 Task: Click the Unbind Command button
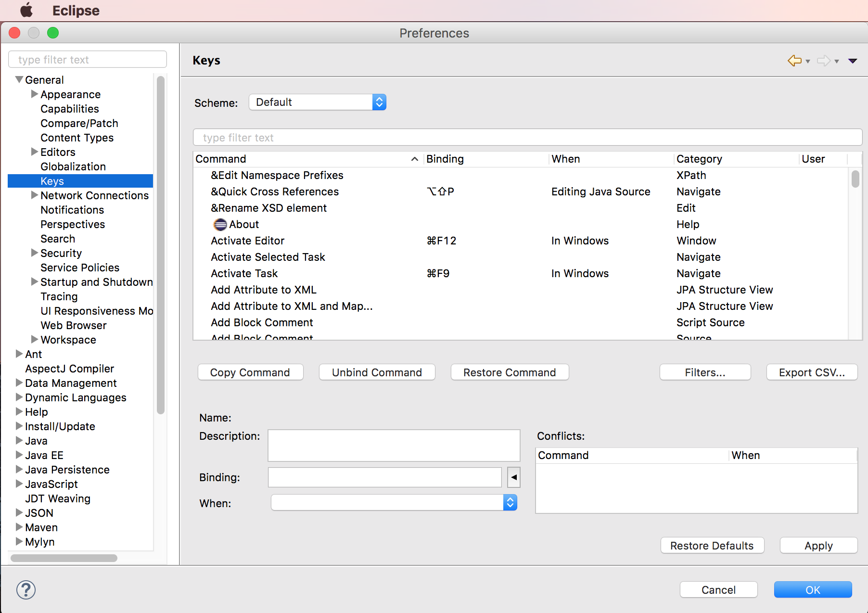(377, 372)
